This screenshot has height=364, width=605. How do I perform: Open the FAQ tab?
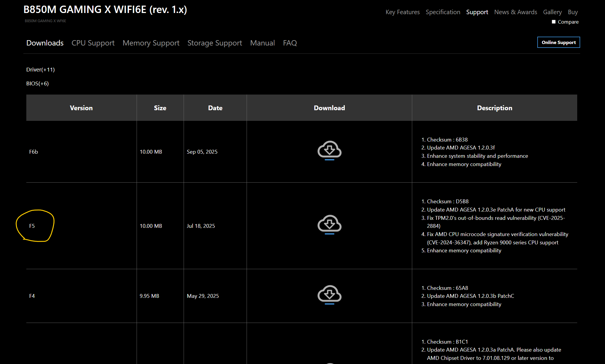point(290,43)
